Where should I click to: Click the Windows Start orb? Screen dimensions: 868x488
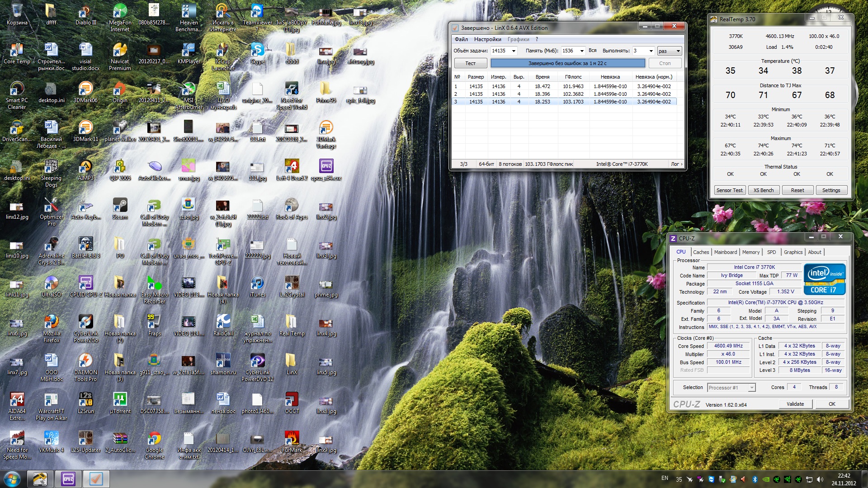(x=12, y=479)
